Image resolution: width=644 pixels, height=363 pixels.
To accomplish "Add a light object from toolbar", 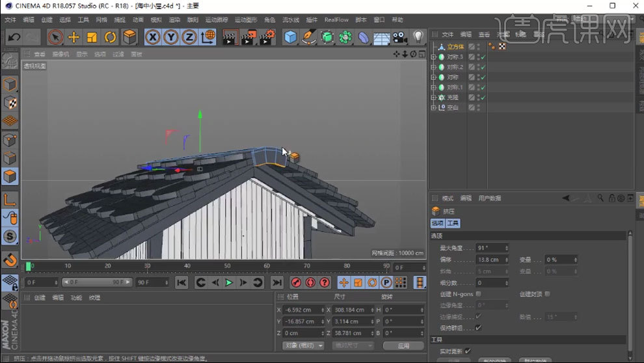I will click(x=418, y=37).
